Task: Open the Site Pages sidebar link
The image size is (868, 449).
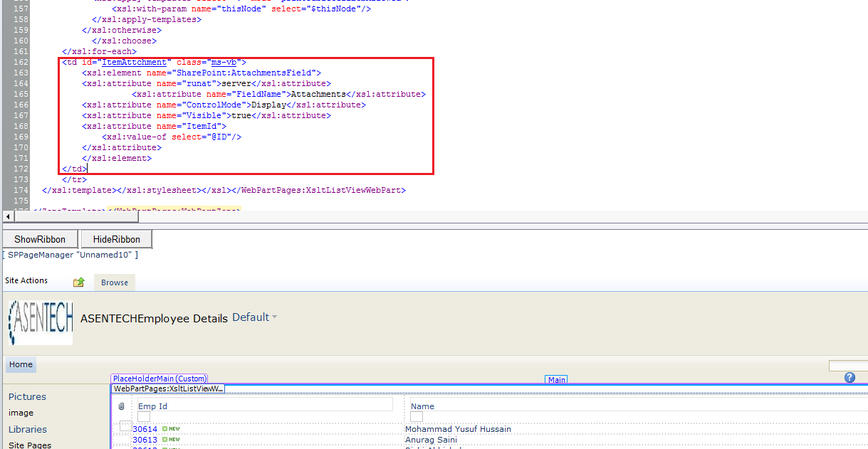Action: tap(31, 444)
